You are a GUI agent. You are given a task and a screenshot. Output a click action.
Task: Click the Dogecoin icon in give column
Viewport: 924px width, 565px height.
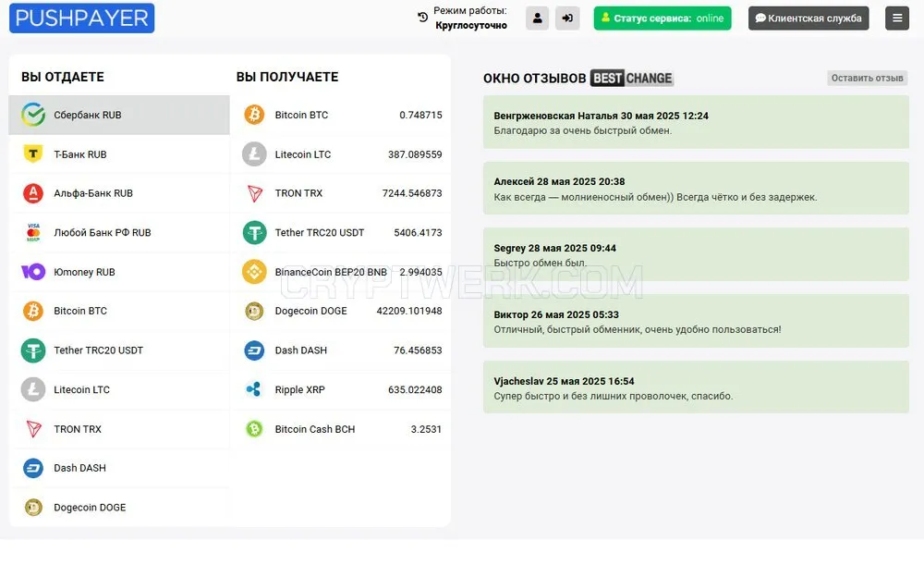[x=33, y=507]
